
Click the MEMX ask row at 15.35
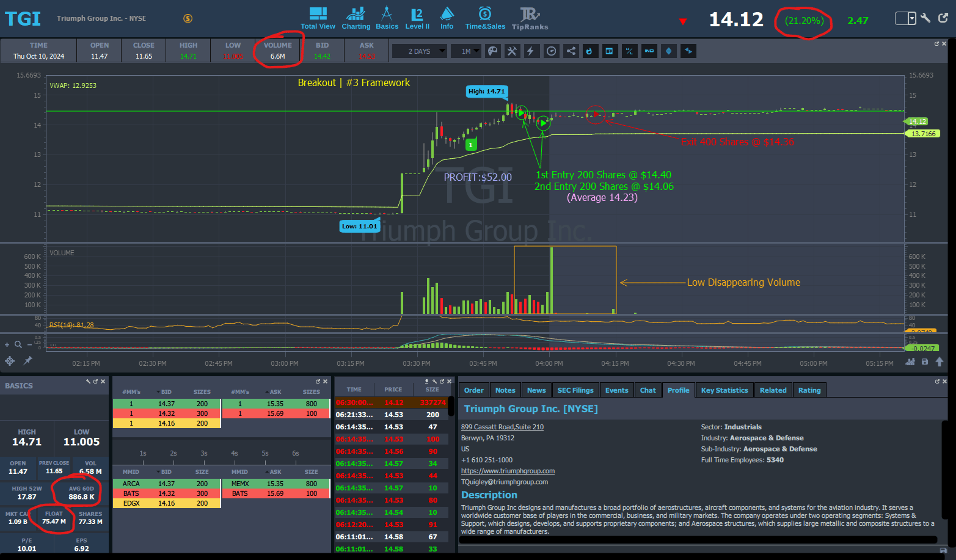(275, 484)
